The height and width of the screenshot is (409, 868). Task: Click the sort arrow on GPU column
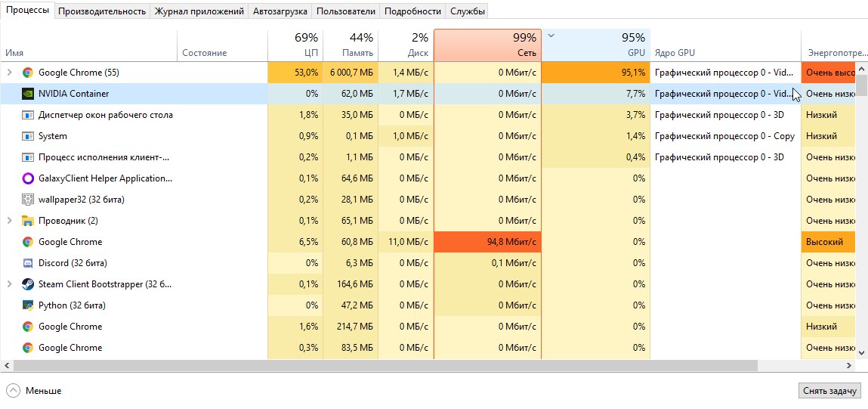(x=551, y=36)
